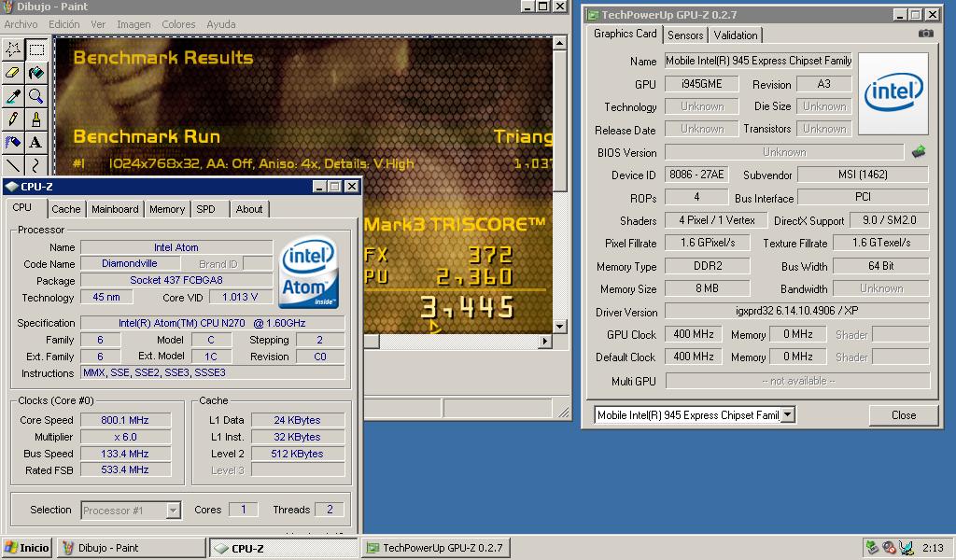Click the Rated FSB value 533.4 MHz
The width and height of the screenshot is (956, 560).
point(125,469)
